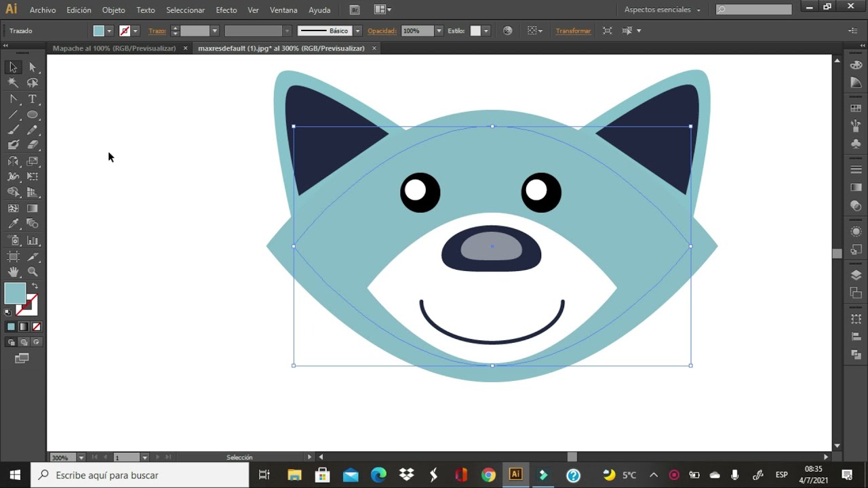Select the Line Segment tool
Screen dimensions: 868x488
(13, 115)
